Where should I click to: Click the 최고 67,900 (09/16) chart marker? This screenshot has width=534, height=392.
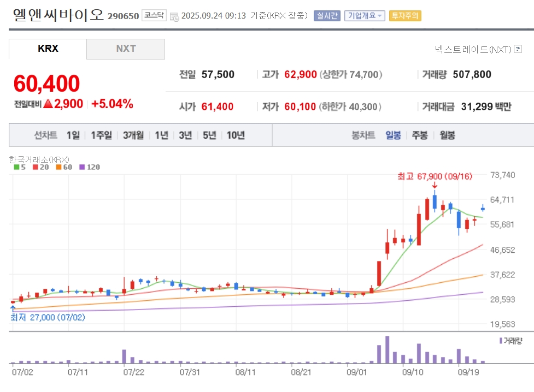(435, 176)
